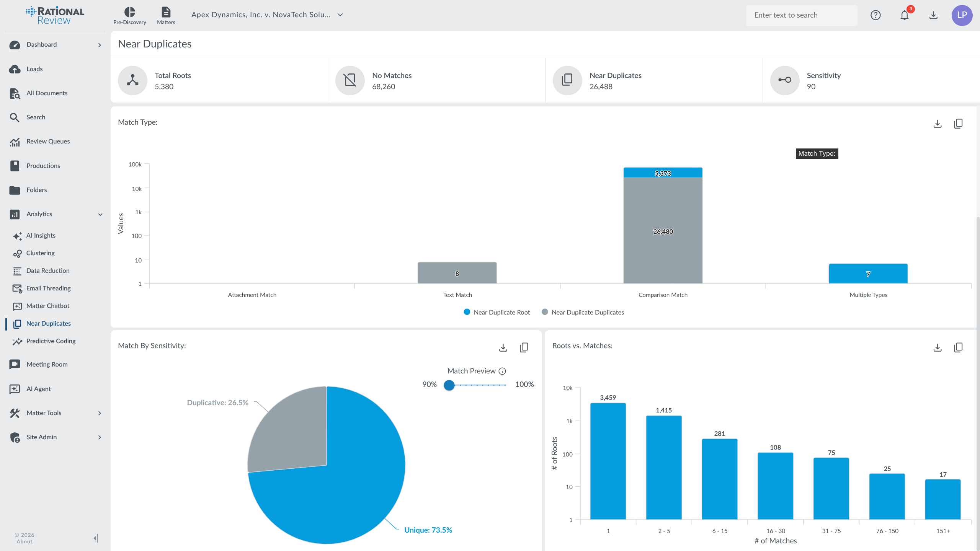The image size is (980, 551).
Task: Open the matter selection dropdown
Action: point(340,15)
